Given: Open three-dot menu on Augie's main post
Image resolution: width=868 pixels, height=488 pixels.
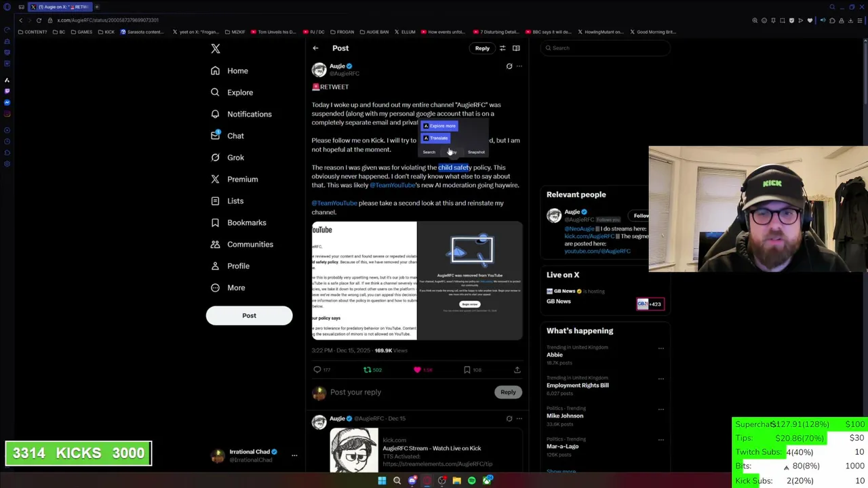Looking at the screenshot, I should tap(519, 66).
